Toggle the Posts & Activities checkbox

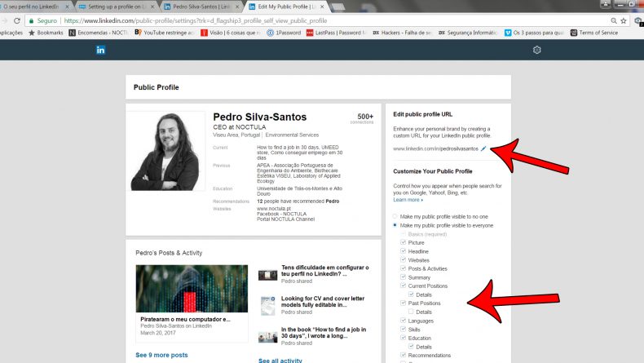tap(403, 268)
